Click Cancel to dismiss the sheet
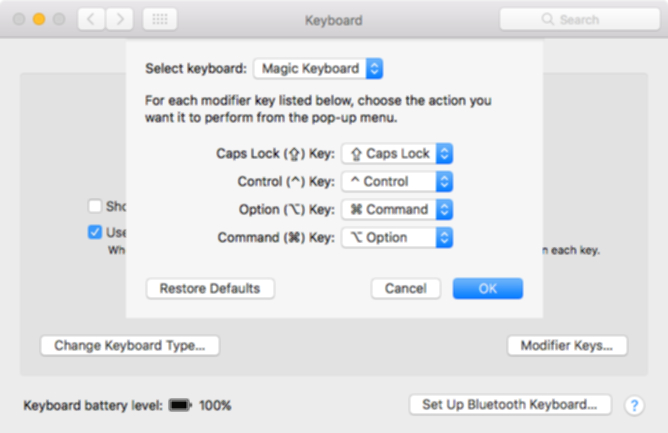The width and height of the screenshot is (668, 433). pyautogui.click(x=406, y=289)
